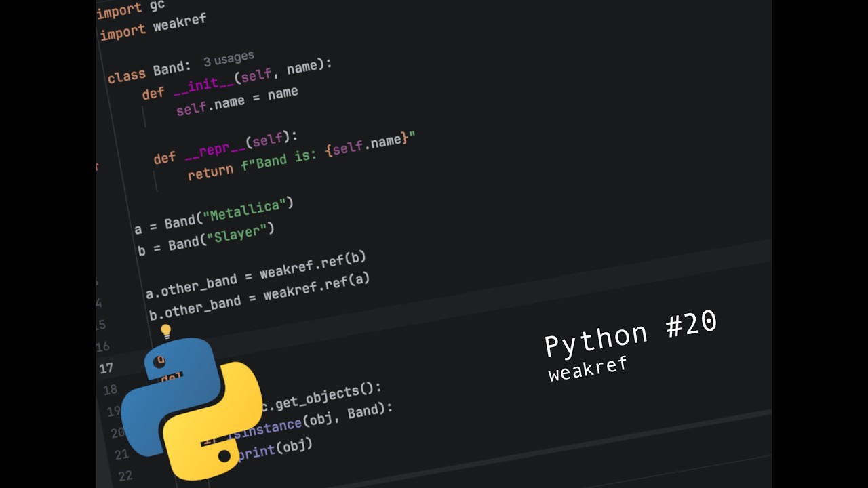Click the "__repr__" method name
868x488 pixels.
(x=216, y=149)
